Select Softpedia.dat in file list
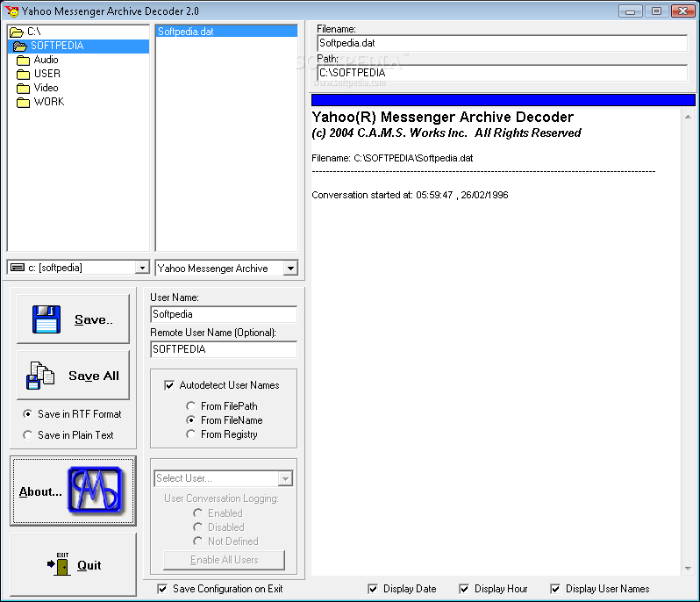 [x=226, y=32]
